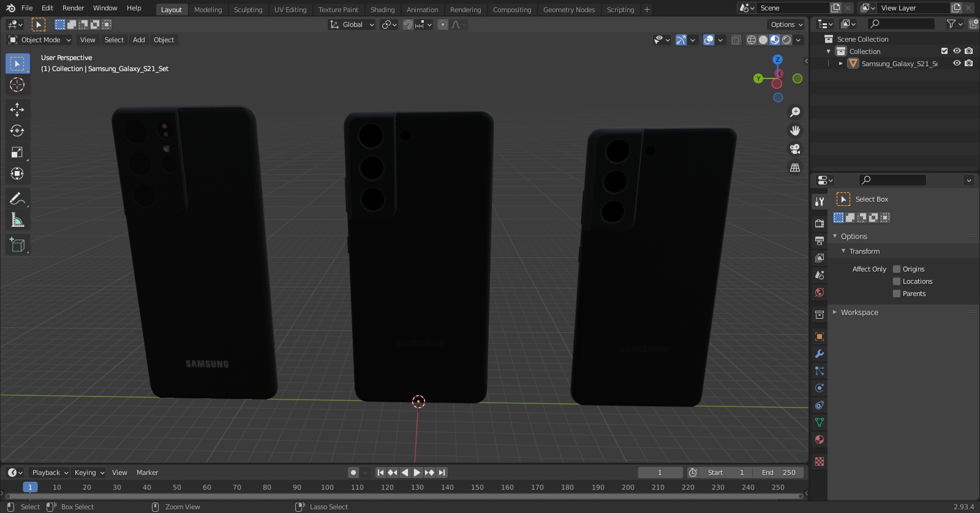The height and width of the screenshot is (513, 980).
Task: Jump to the end frame button
Action: point(442,473)
